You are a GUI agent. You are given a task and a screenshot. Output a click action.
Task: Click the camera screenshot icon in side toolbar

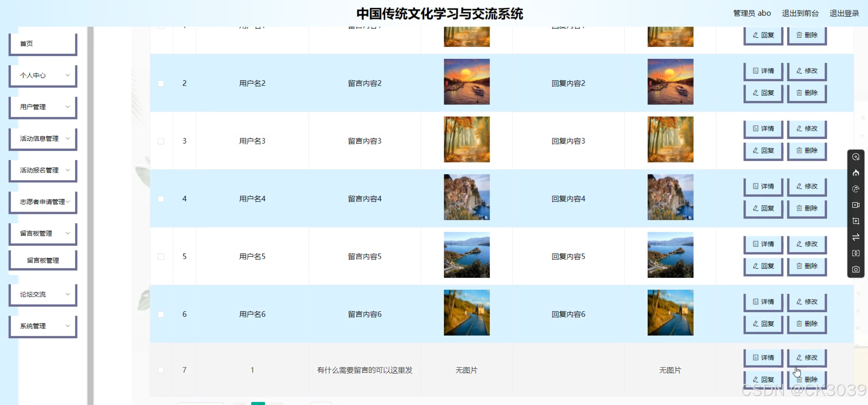(x=855, y=269)
